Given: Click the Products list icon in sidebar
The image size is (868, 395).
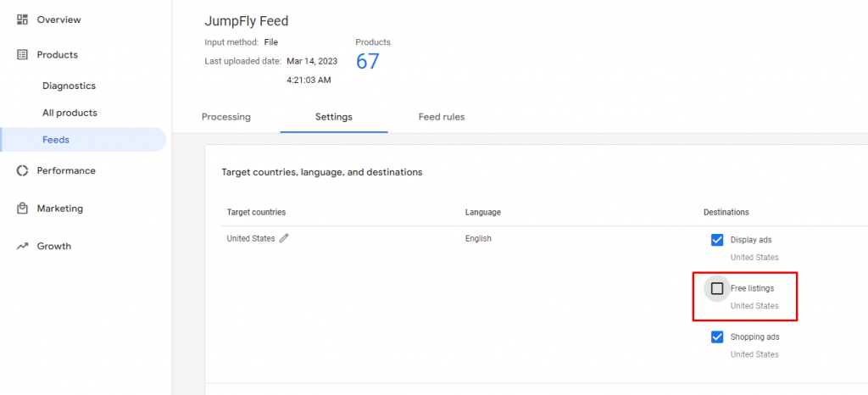Looking at the screenshot, I should point(23,55).
